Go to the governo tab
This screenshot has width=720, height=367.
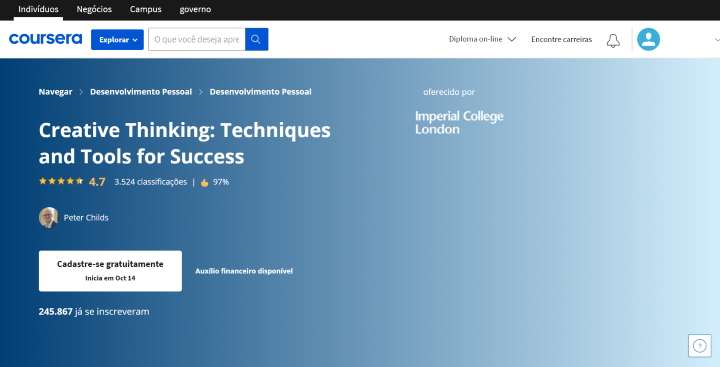click(195, 9)
